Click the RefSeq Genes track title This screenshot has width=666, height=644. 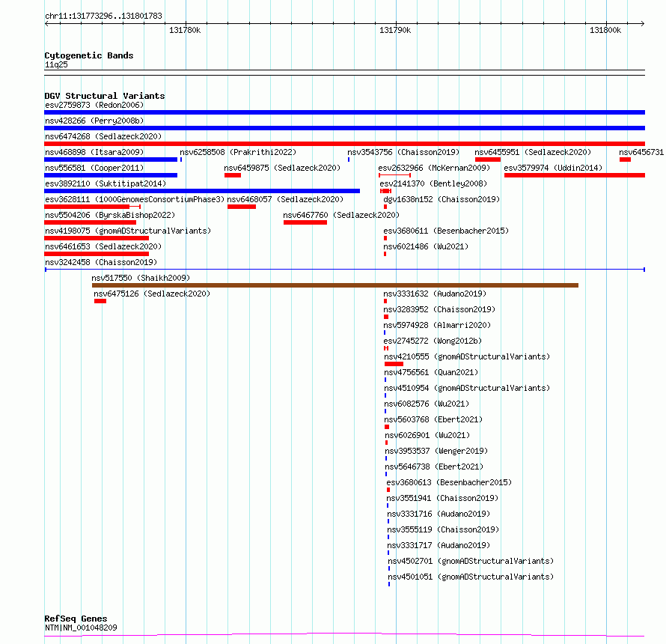pyautogui.click(x=76, y=619)
